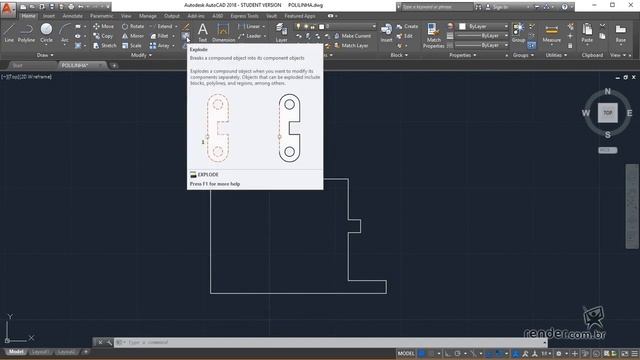Click the Base view icon
Screen dimensions: 640x360
click(x=620, y=33)
